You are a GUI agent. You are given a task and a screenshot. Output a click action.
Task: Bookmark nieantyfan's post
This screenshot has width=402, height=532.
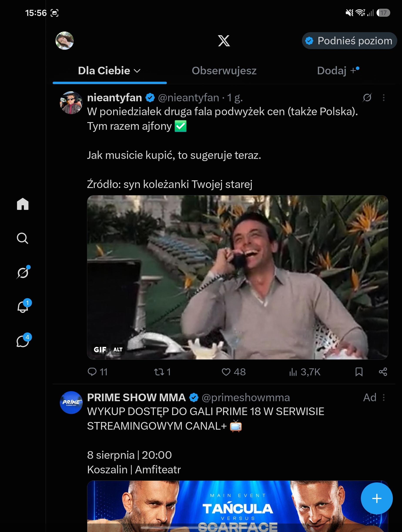[x=359, y=372]
